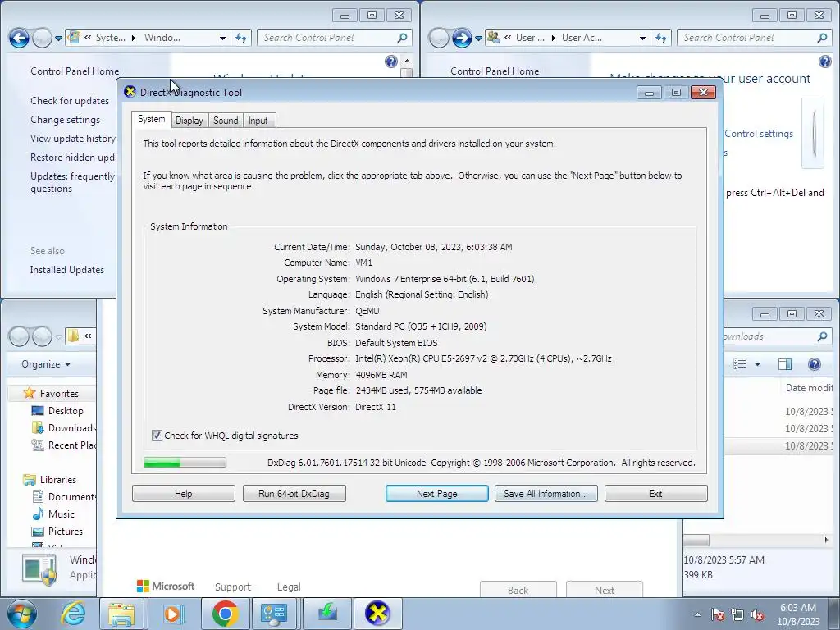
Task: Open the Organize dropdown menu in Explorer
Action: (46, 363)
